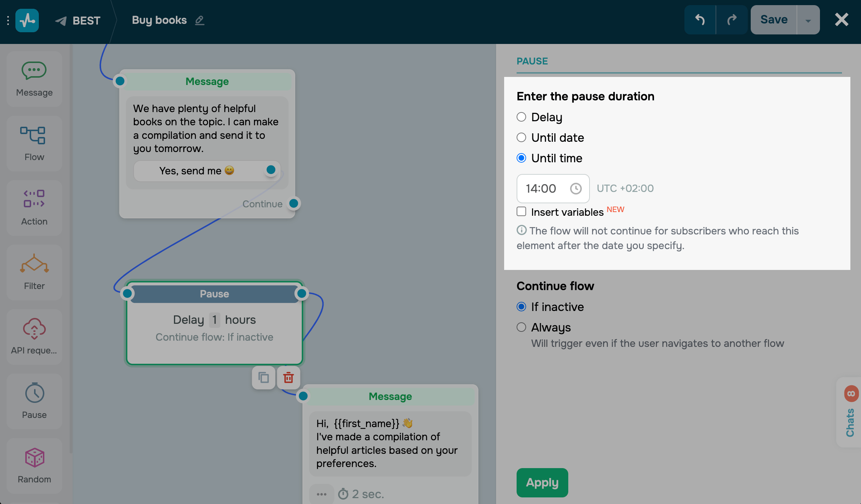Enable the Insert variables checkbox
This screenshot has height=504, width=861.
(521, 212)
